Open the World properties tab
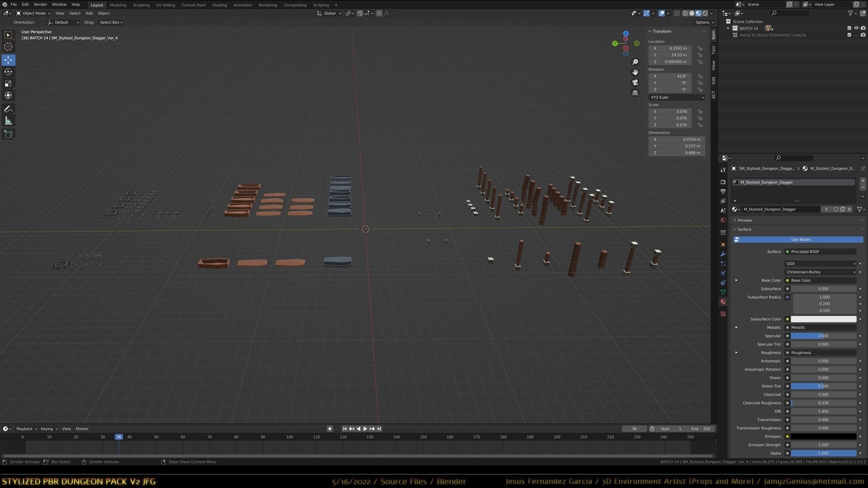The height and width of the screenshot is (488, 868). coord(723,221)
